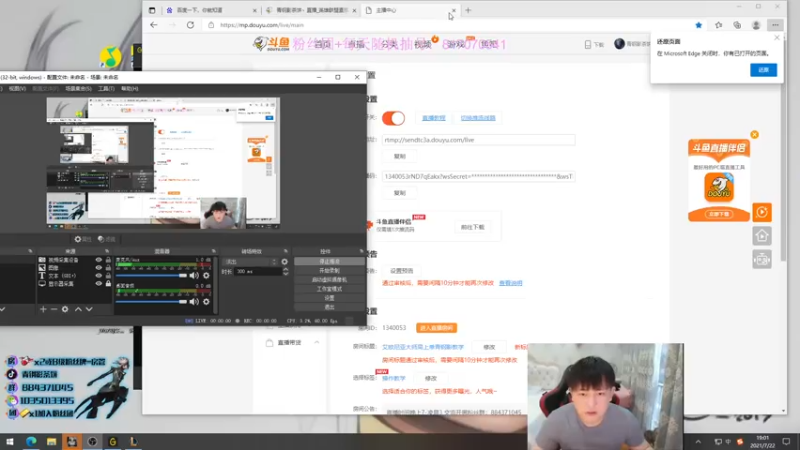Toggle visibility of 文本 (GDI+) source
The height and width of the screenshot is (450, 800).
[x=98, y=276]
